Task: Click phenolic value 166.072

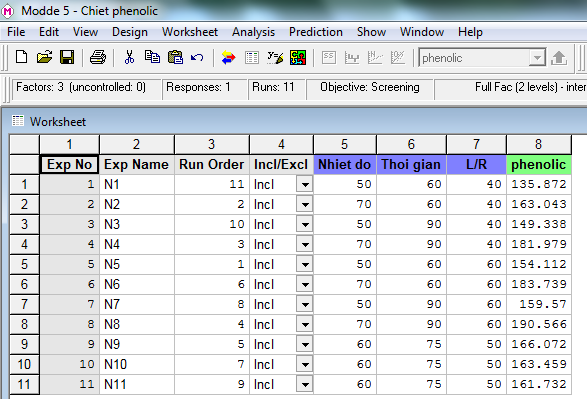Action: coord(539,344)
